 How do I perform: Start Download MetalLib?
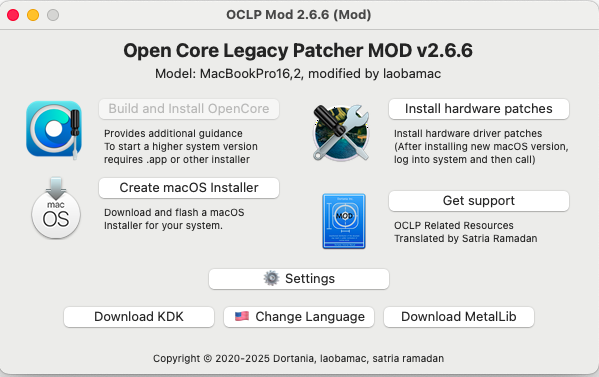pos(459,317)
